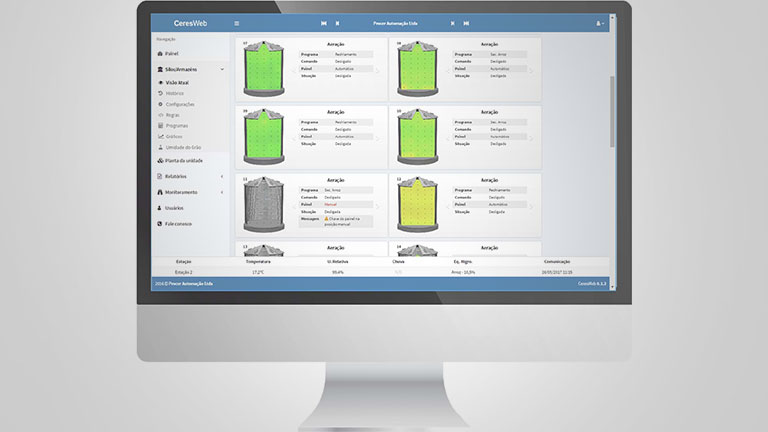Click the Gráficos chart icon

(160, 137)
